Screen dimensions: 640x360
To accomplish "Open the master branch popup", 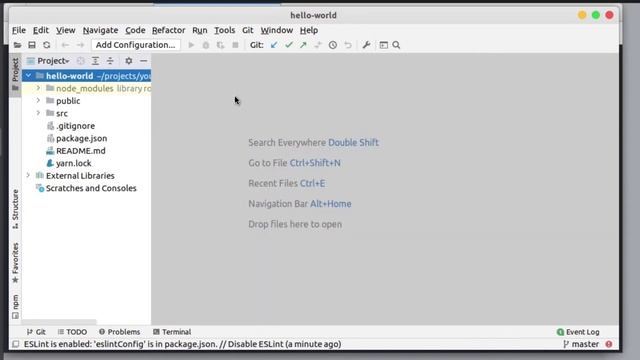I will (x=581, y=344).
